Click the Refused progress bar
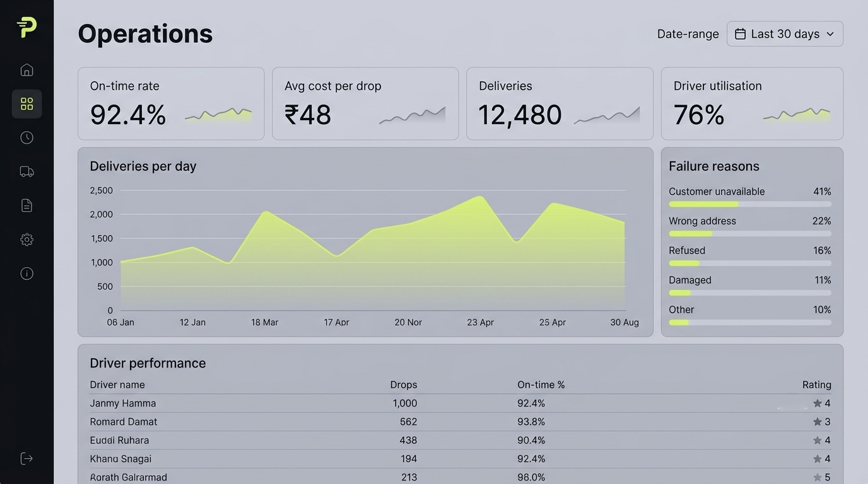Image resolution: width=868 pixels, height=484 pixels. [750, 263]
